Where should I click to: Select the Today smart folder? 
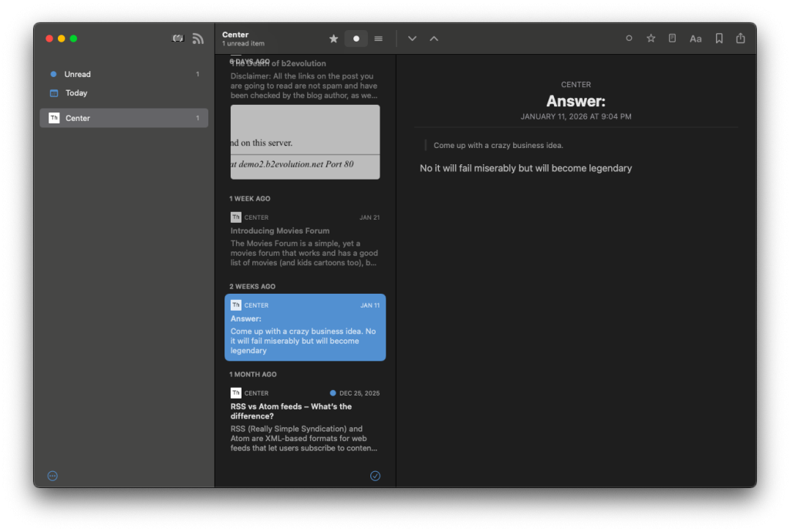(x=76, y=93)
